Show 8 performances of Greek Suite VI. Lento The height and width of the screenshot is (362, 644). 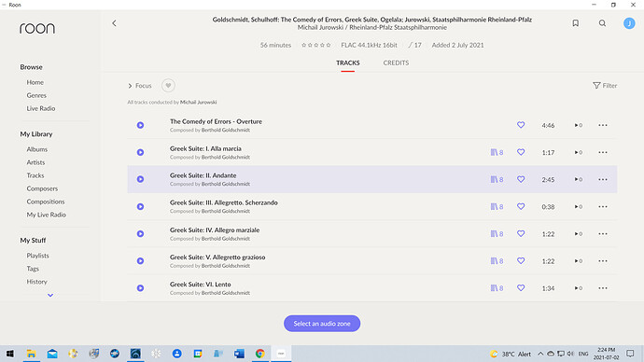pos(497,288)
